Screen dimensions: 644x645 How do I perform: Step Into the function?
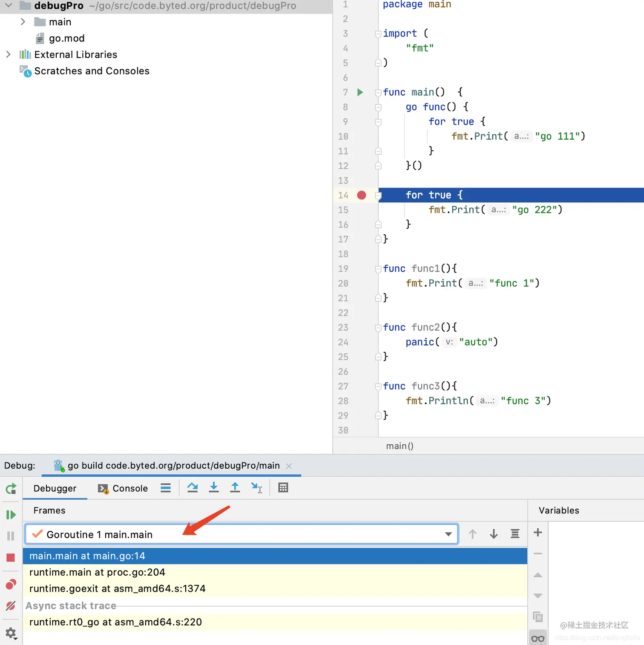pyautogui.click(x=214, y=488)
